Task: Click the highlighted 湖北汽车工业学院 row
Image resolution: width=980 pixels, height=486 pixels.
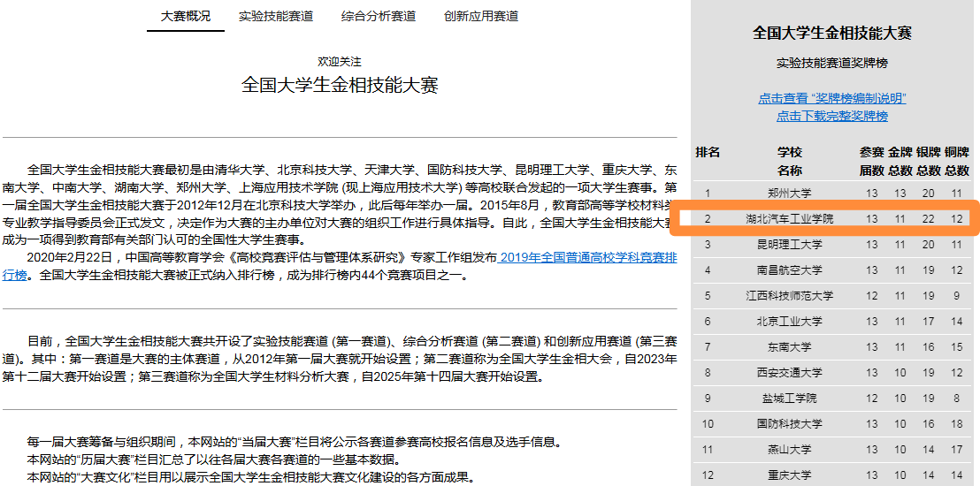Action: (x=789, y=218)
